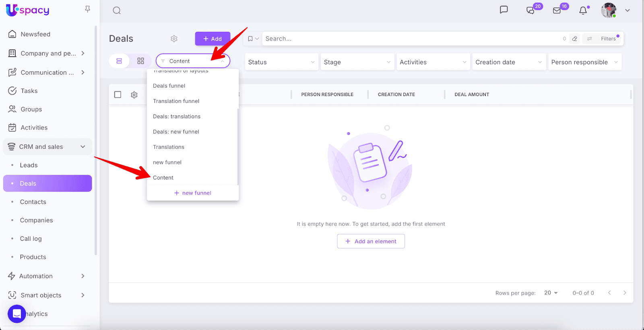This screenshot has width=644, height=330.
Task: Expand Communication section arrow
Action: [x=83, y=72]
